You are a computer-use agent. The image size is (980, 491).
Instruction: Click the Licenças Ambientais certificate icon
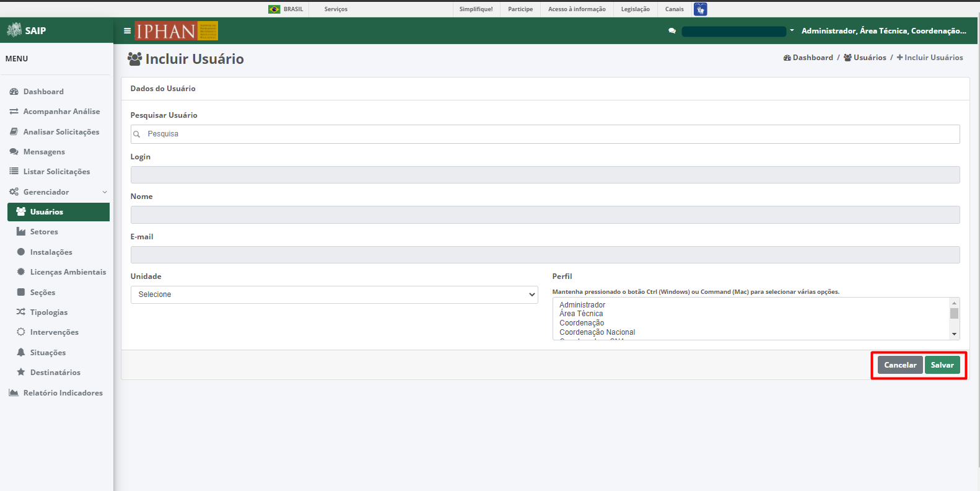click(x=21, y=272)
